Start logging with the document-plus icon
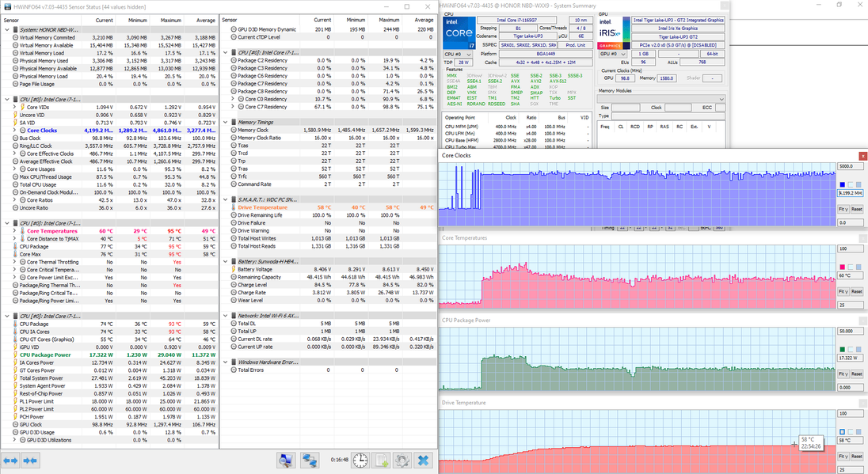Image resolution: width=868 pixels, height=474 pixels. tap(381, 460)
